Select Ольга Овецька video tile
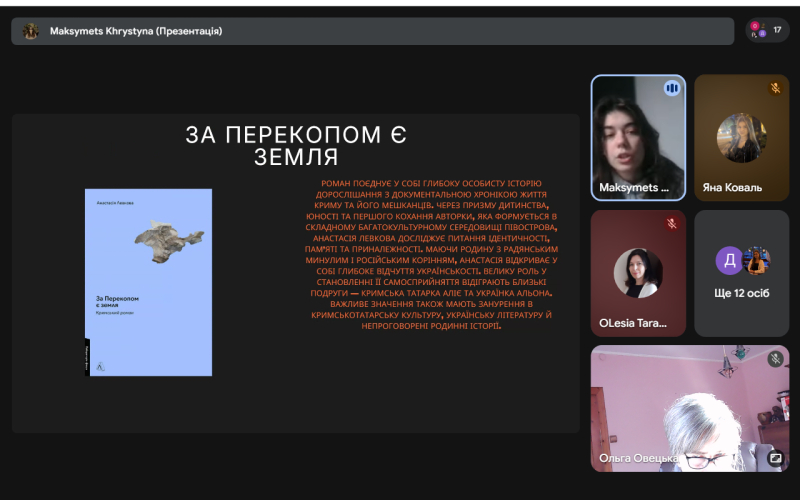The width and height of the screenshot is (800, 500). click(689, 408)
